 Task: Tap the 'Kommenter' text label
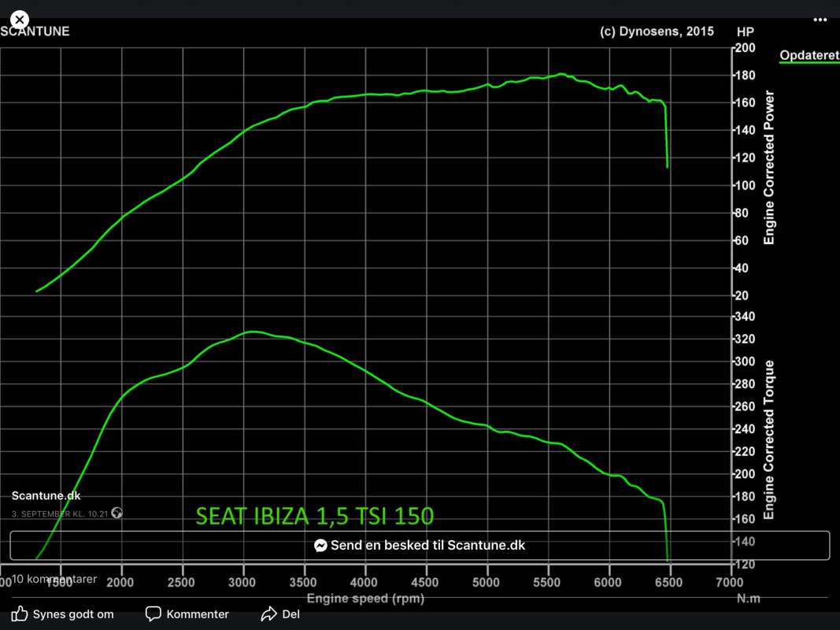click(x=198, y=614)
